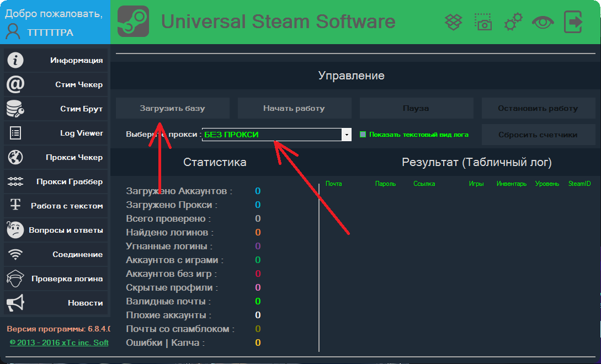Enable the Показать текстовый вид лога checkbox
This screenshot has height=364, width=601.
(x=363, y=134)
